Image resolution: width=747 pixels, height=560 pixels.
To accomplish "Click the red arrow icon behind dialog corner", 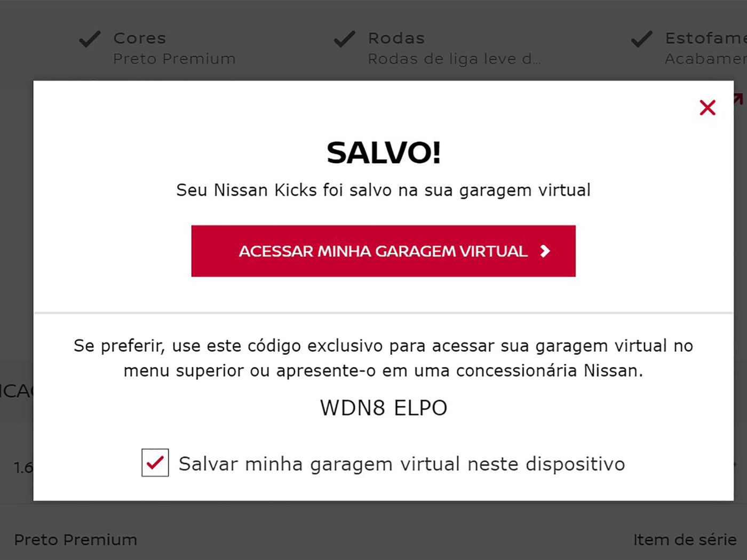I will coord(738,98).
